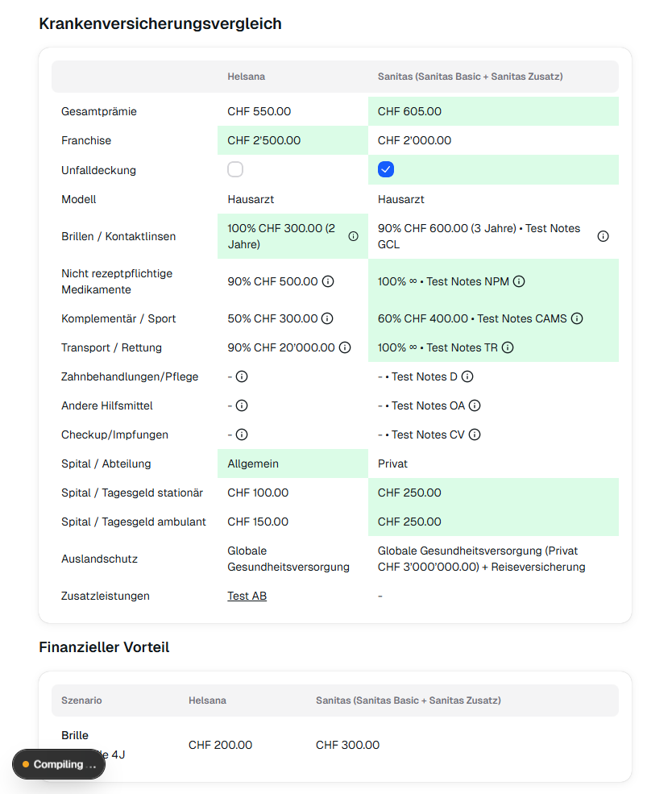
Task: Click the Compiling status indicator
Action: pyautogui.click(x=59, y=764)
